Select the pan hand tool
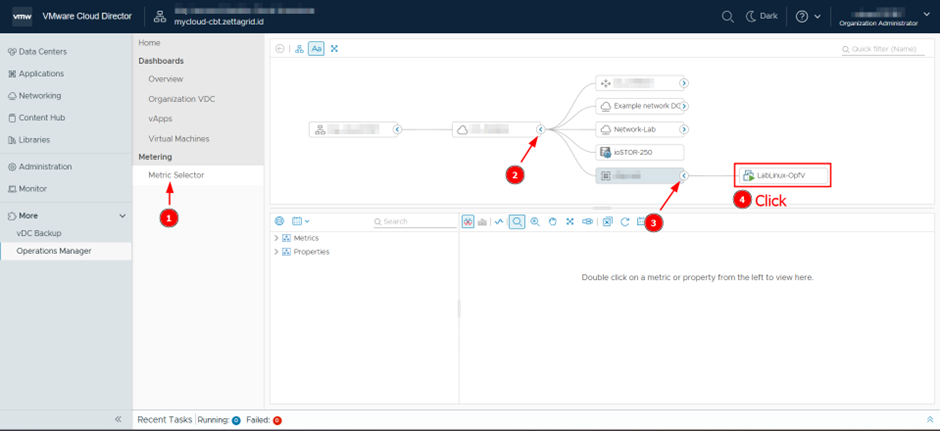The width and height of the screenshot is (940, 431). click(553, 221)
